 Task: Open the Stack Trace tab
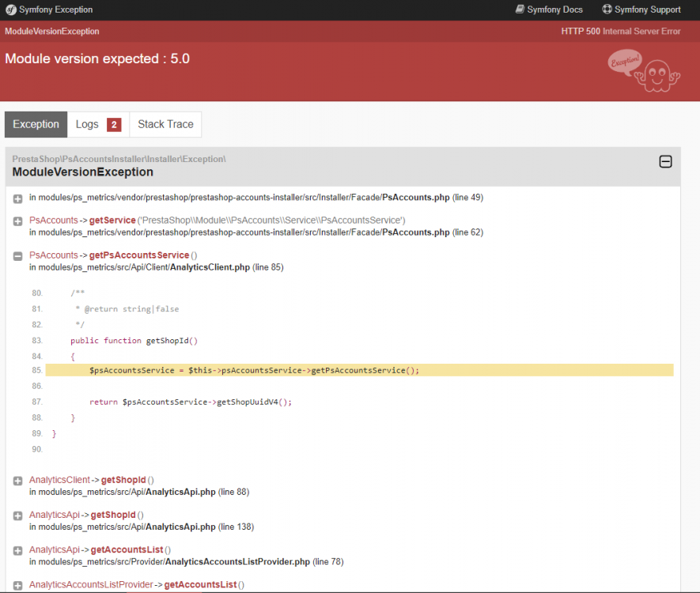click(x=165, y=124)
